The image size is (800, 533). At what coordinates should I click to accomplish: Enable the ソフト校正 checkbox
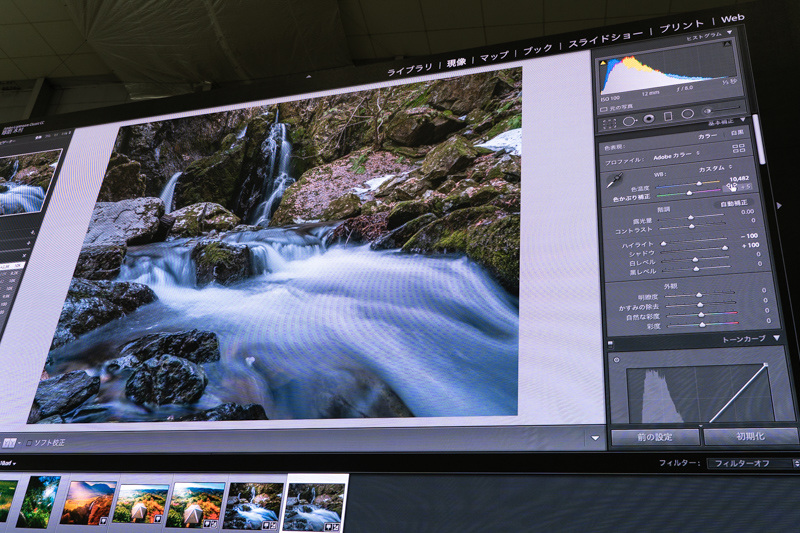point(29,443)
